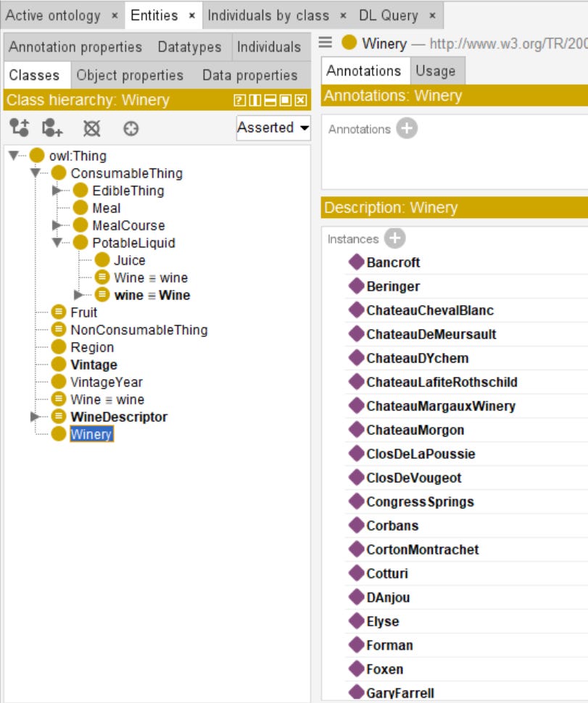Open the ChateauDeMeursault instance

coord(431,334)
